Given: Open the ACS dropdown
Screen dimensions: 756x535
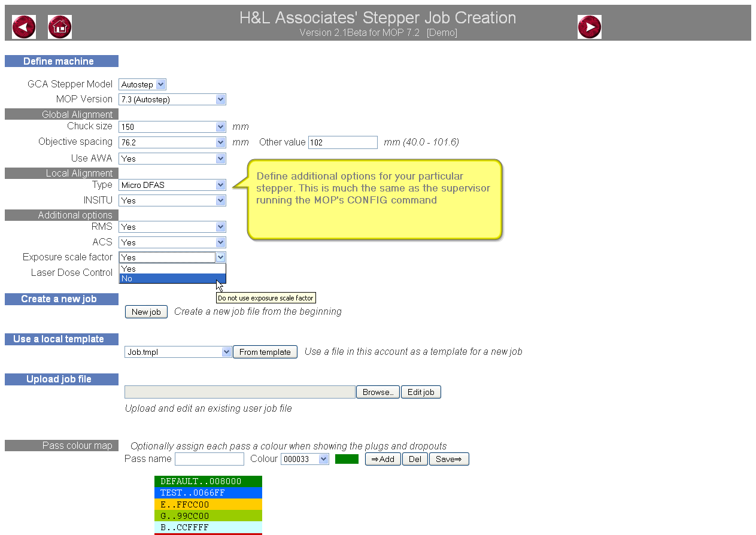Looking at the screenshot, I should [x=172, y=242].
